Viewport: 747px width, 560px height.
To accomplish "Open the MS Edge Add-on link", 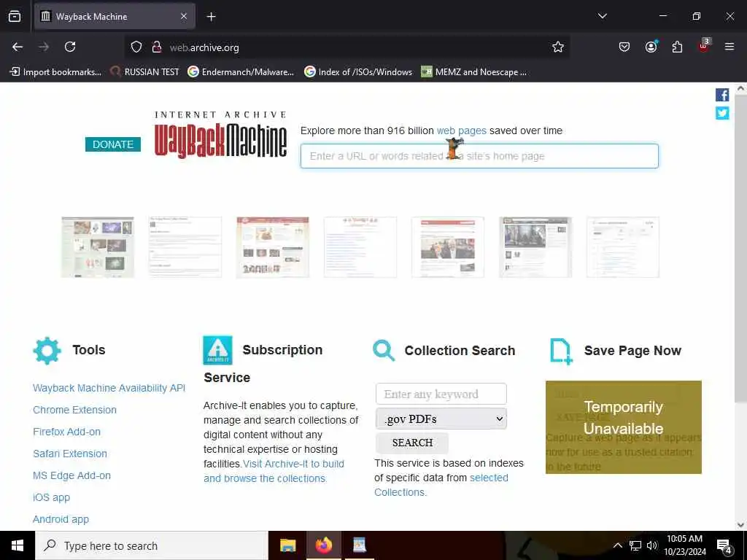I will coord(72,475).
